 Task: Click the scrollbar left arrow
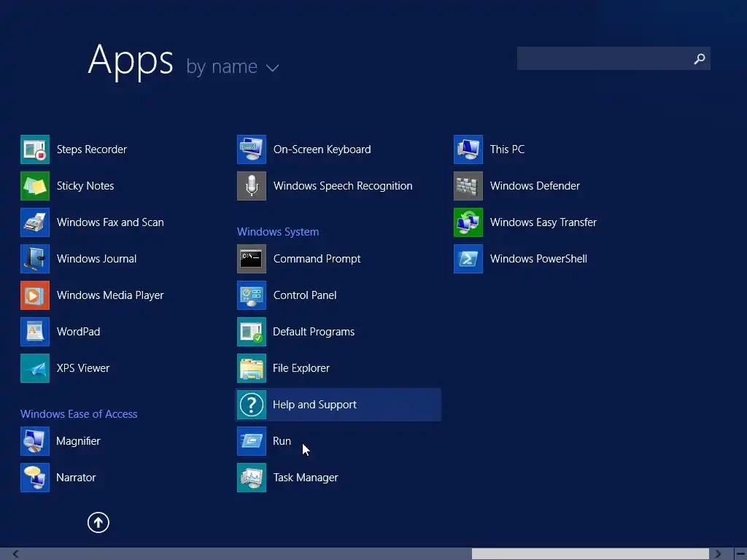tap(16, 554)
